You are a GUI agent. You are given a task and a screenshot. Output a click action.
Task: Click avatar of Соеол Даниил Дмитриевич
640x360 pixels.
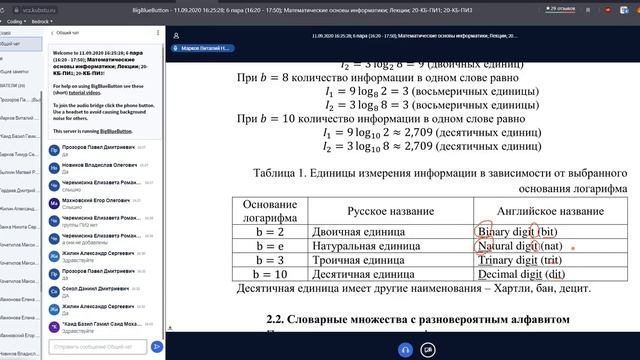[54, 291]
